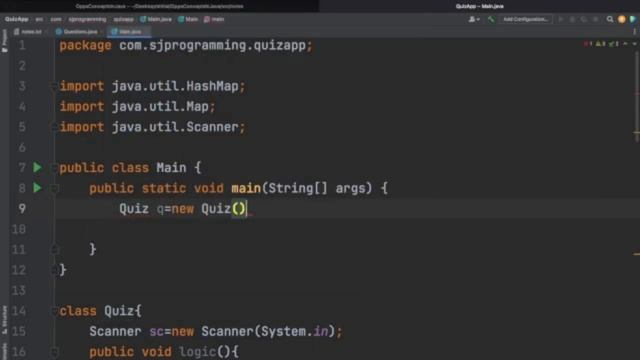Open the Project tool window stripe
640x360 pixels.
pyautogui.click(x=4, y=41)
